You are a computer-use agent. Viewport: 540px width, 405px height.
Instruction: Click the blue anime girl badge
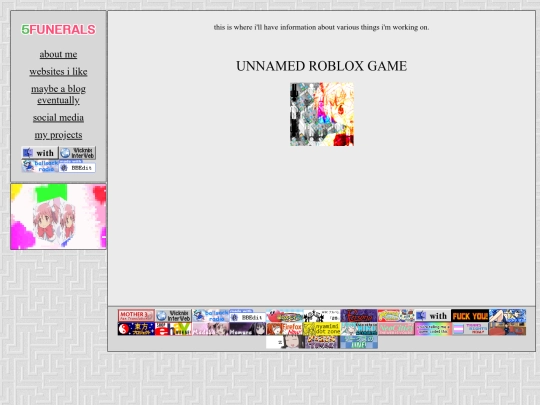(508, 315)
